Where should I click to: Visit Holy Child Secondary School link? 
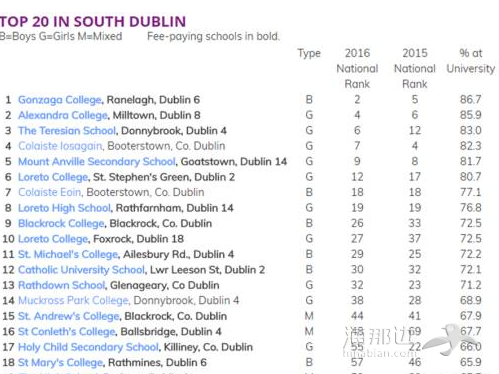(x=88, y=347)
